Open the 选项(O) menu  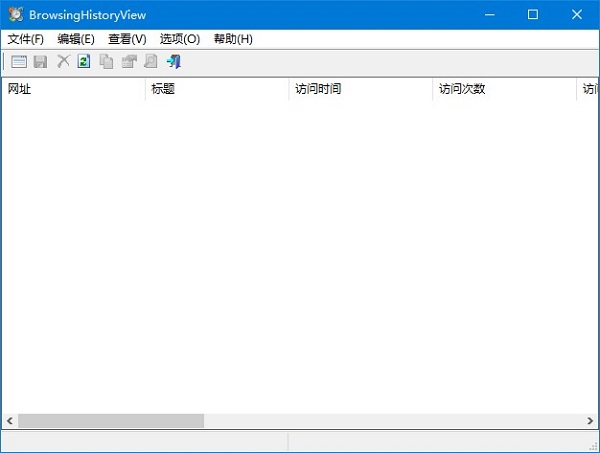point(180,39)
